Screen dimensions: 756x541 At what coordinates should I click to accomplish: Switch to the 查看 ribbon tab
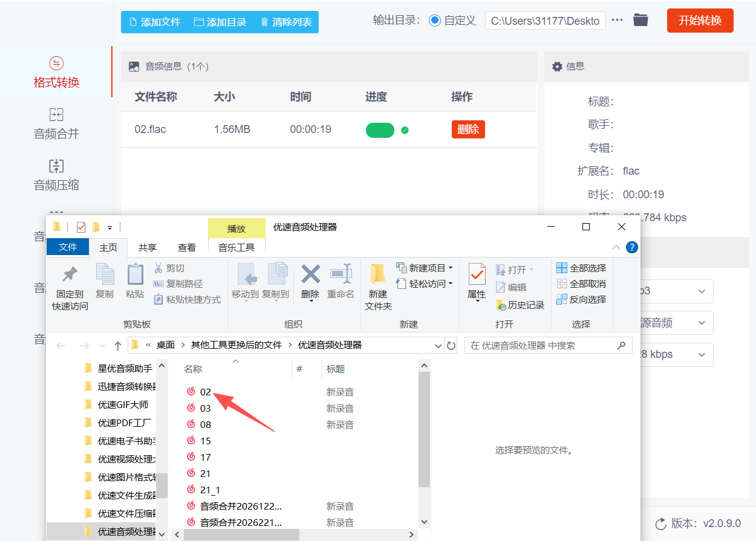[187, 247]
